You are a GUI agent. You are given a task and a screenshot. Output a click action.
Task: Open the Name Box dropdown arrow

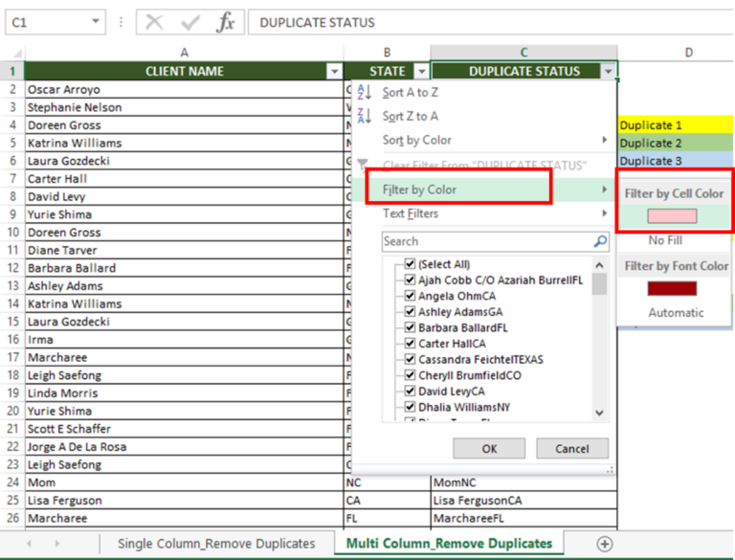coord(95,22)
